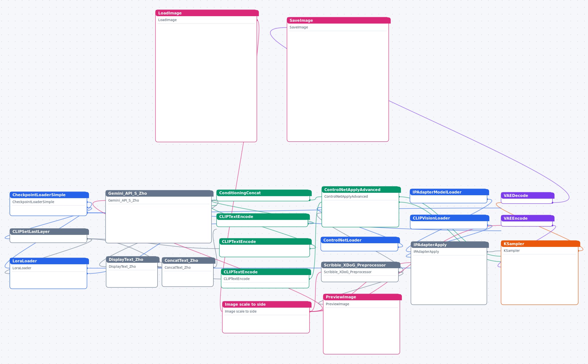Select the ControlNetApplyAdvanced node header
The height and width of the screenshot is (364, 588).
coord(361,190)
